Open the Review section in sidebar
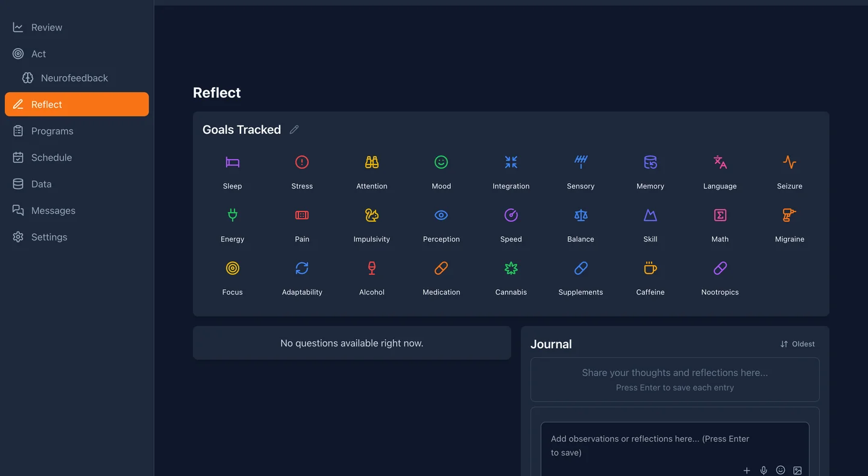 (x=77, y=27)
